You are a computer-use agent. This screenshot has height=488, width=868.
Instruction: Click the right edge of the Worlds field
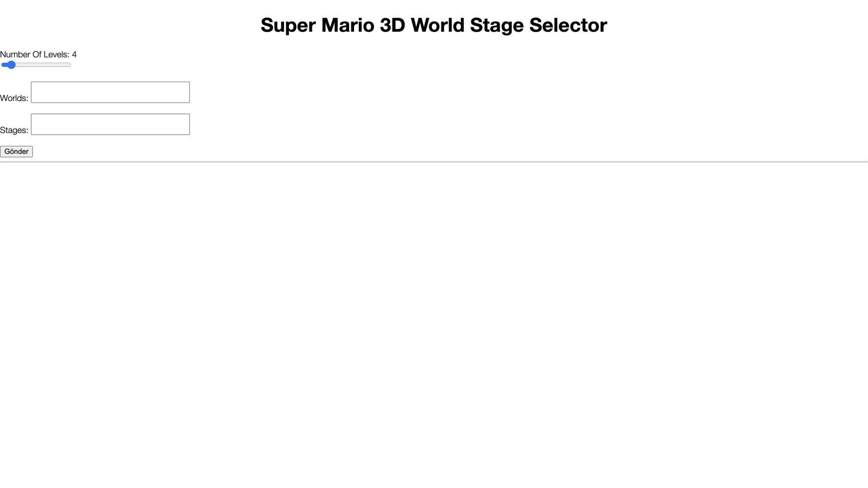pyautogui.click(x=187, y=92)
